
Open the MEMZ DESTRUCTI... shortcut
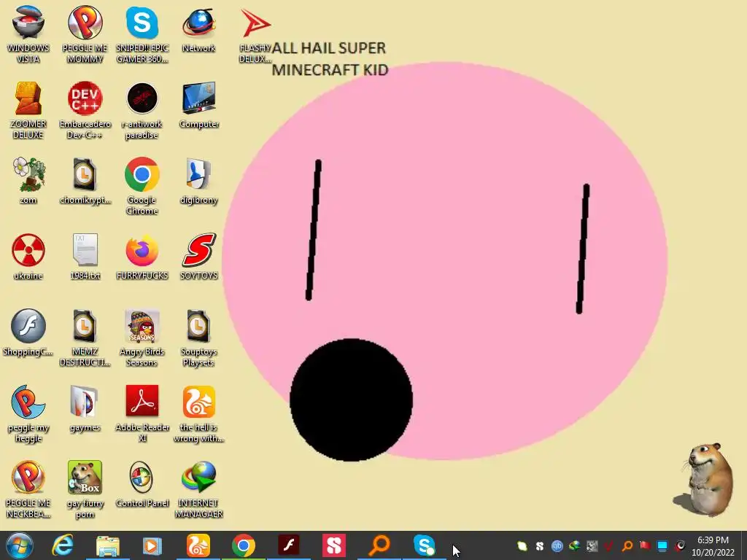point(85,338)
